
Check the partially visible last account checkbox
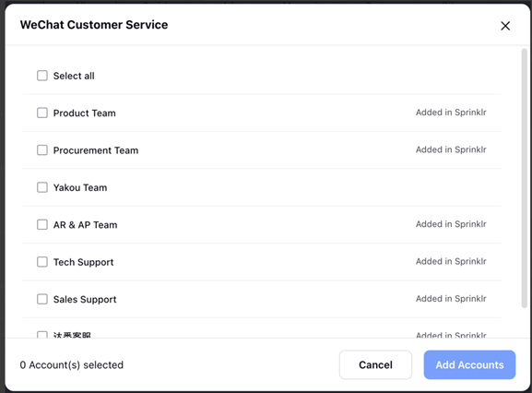coord(42,335)
